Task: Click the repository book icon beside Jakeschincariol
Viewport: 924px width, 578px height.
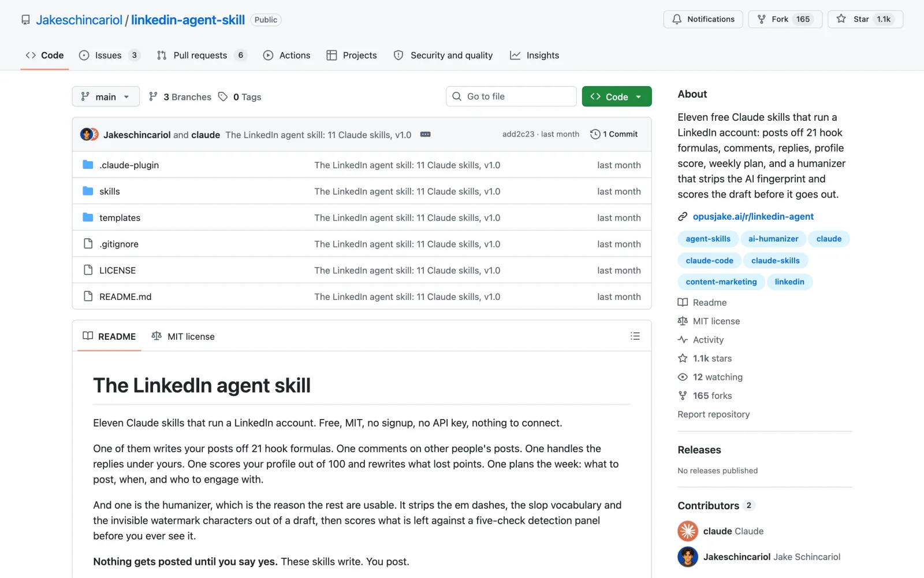Action: [x=25, y=20]
